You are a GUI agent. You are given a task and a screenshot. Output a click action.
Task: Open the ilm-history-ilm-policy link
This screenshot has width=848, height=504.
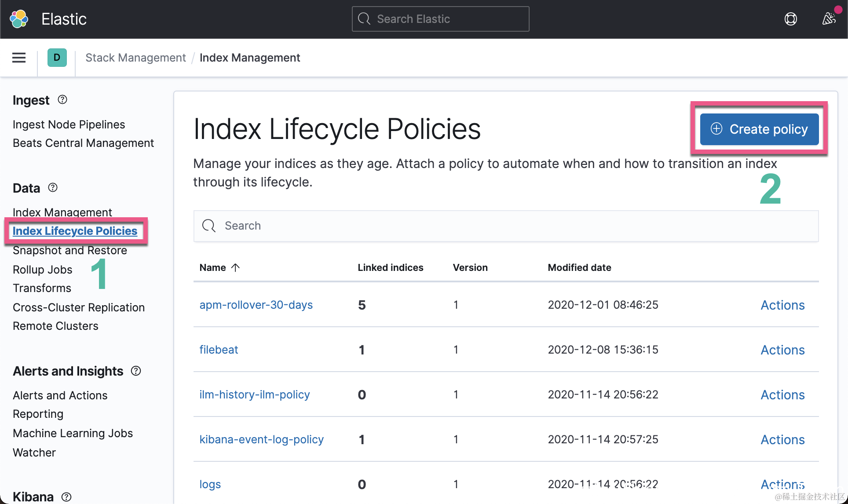(254, 394)
